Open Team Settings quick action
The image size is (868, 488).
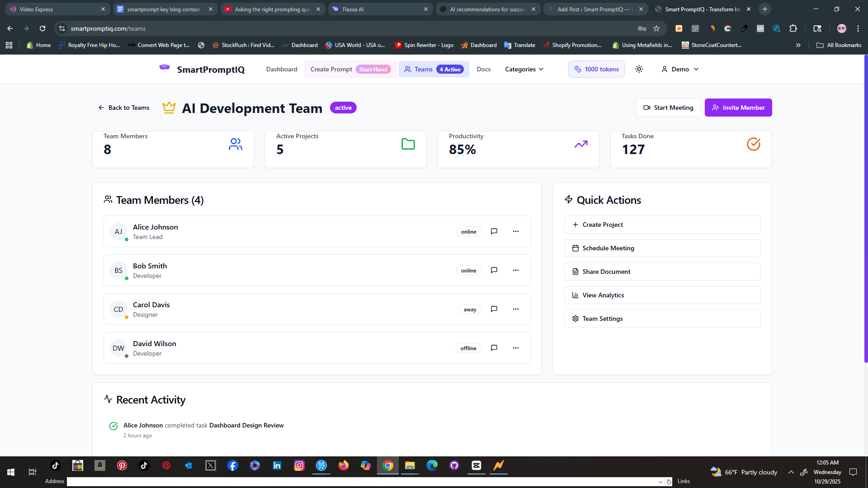click(662, 319)
